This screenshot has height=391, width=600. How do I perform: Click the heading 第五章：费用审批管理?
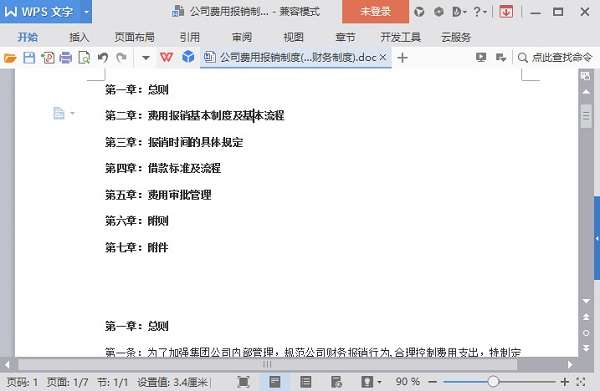point(158,195)
